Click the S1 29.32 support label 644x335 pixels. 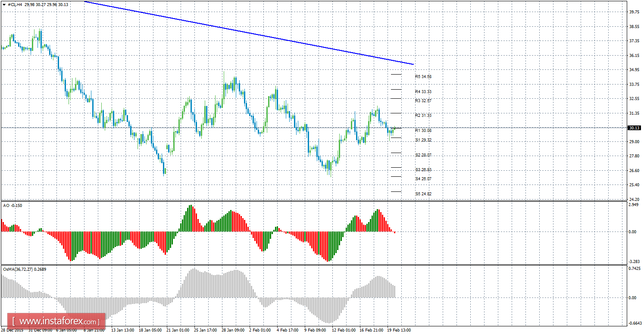423,140
